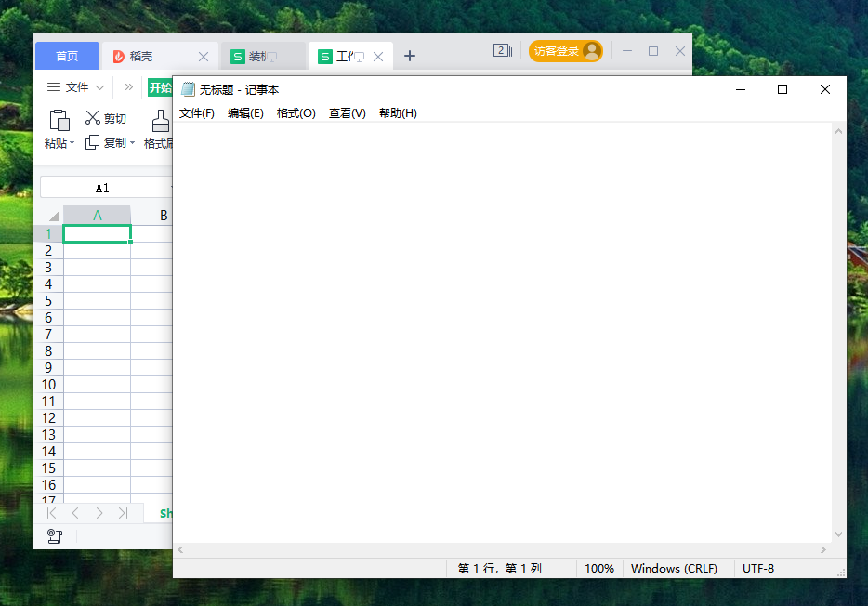Viewport: 868px width, 606px height.
Task: Click the Copy icon in the ribbon
Action: tap(92, 142)
